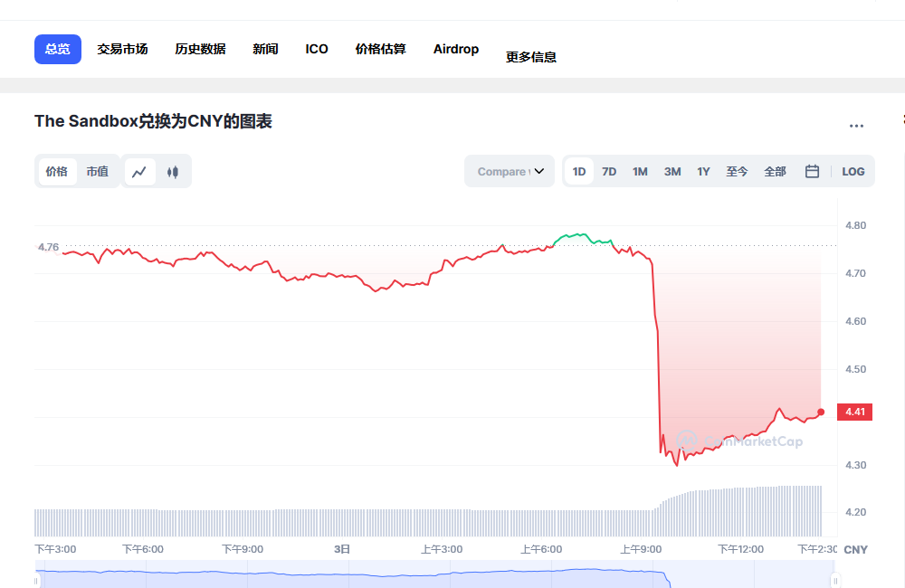Open the 历史数据 tab

tap(200, 49)
